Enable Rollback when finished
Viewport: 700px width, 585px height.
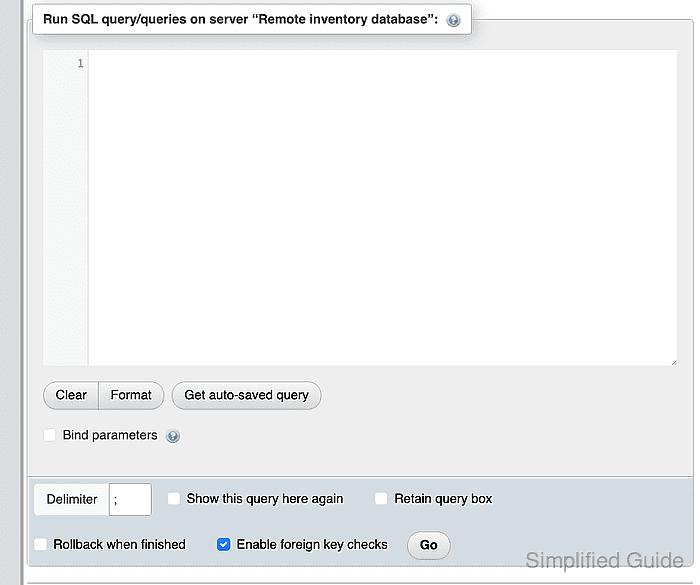[41, 544]
